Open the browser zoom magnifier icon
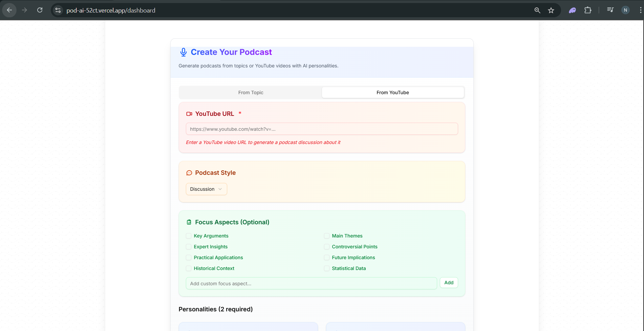644x331 pixels. pyautogui.click(x=537, y=11)
